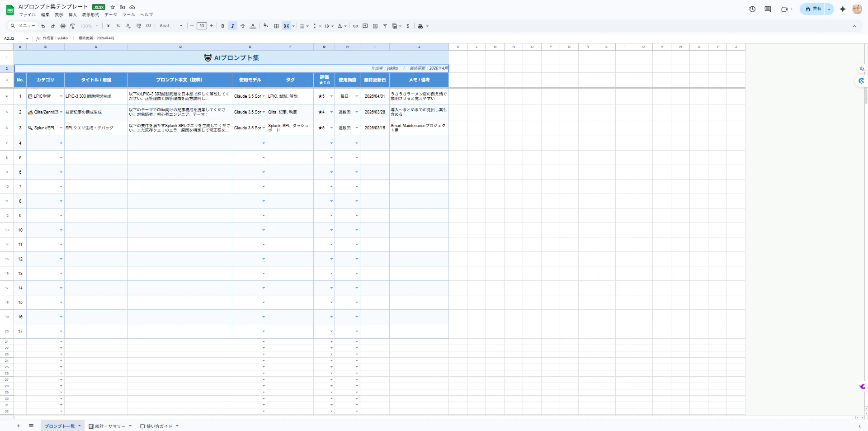Open the functions sigma menu
The width and height of the screenshot is (868, 431).
coord(408,26)
